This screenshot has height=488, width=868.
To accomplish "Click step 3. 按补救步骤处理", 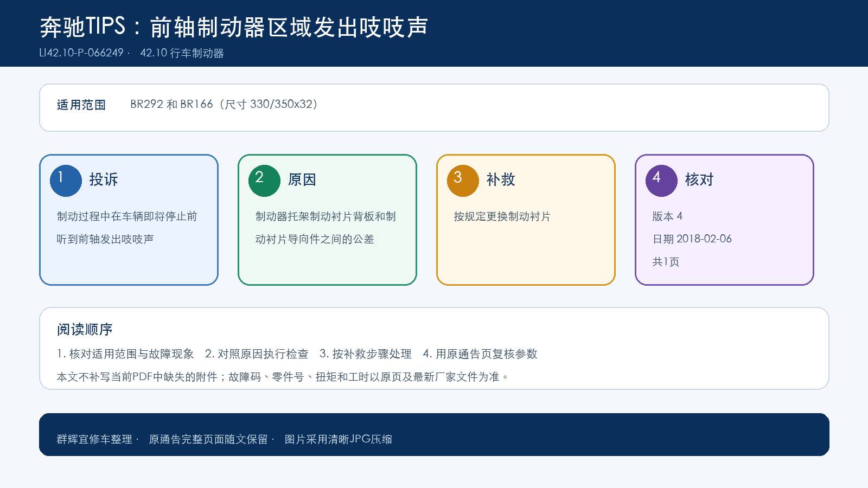I will [x=366, y=354].
